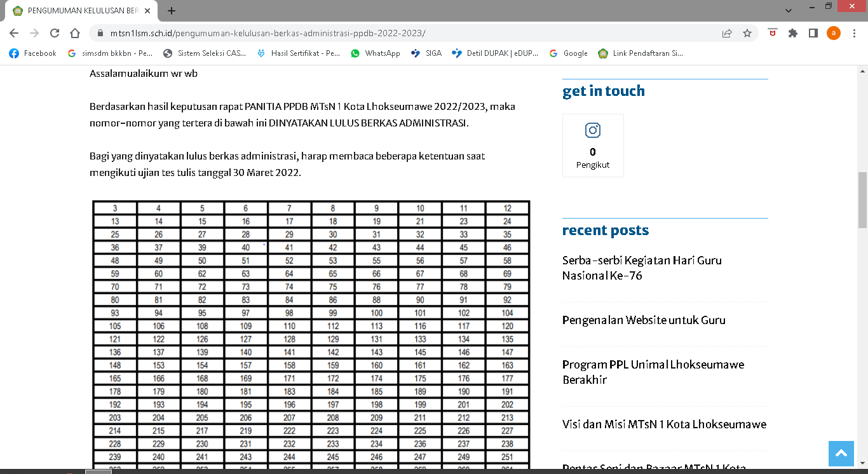This screenshot has width=868, height=474.
Task: Open the orange profile avatar
Action: tap(834, 33)
